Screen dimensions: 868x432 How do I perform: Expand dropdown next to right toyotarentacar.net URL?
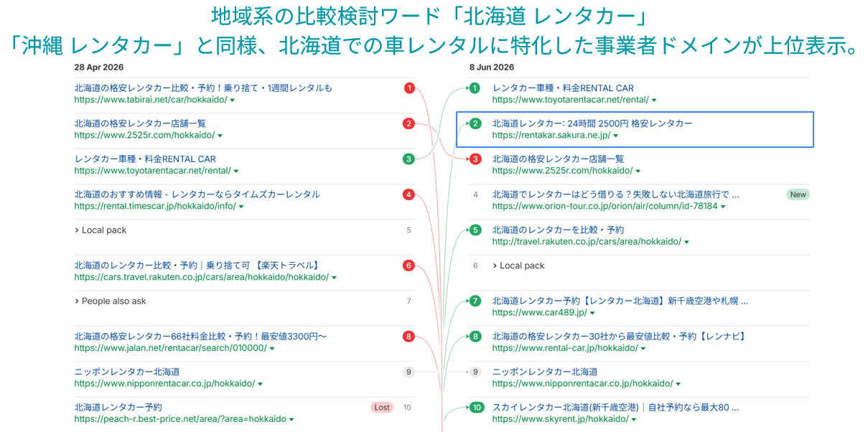click(654, 100)
